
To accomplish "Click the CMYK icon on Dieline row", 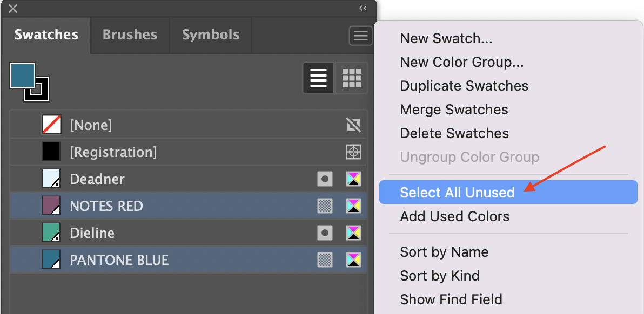I will pos(353,233).
